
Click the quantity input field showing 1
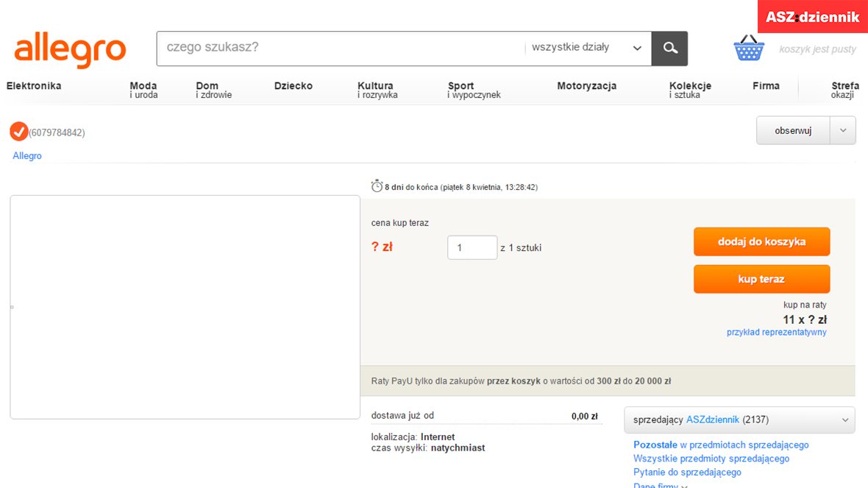point(472,247)
